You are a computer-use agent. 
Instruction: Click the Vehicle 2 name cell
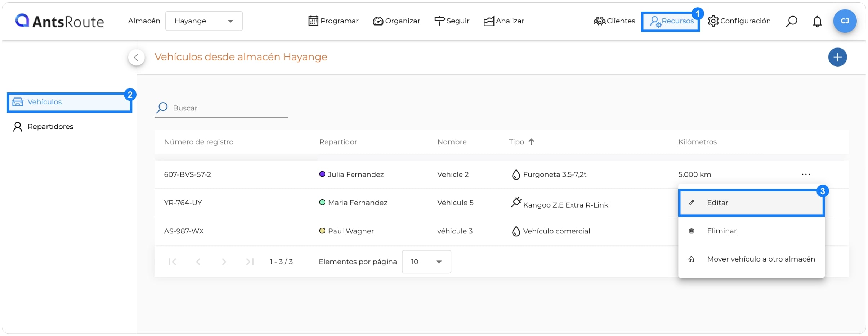click(453, 174)
